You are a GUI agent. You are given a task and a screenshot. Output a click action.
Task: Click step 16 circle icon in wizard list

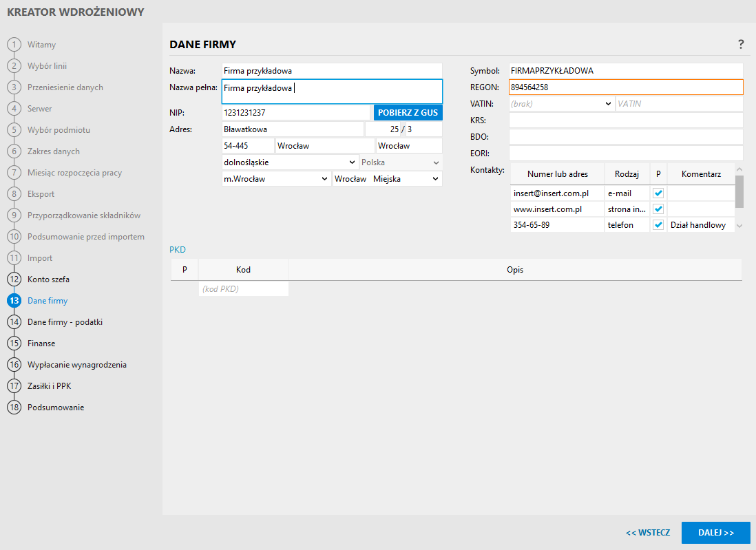click(x=14, y=365)
